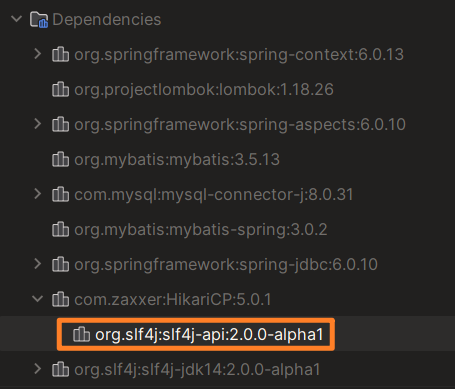Select org.projectlombok:lombok:1.18.26 entry
The height and width of the screenshot is (389, 455).
[x=204, y=89]
